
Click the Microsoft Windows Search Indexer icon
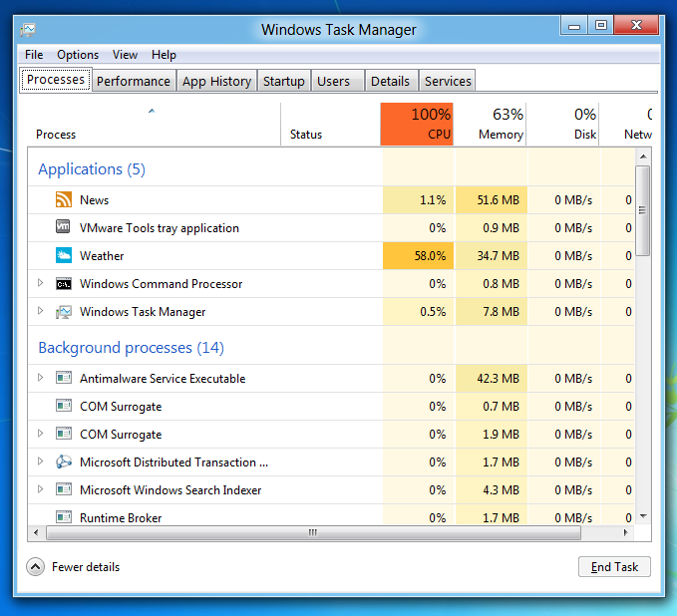[64, 490]
